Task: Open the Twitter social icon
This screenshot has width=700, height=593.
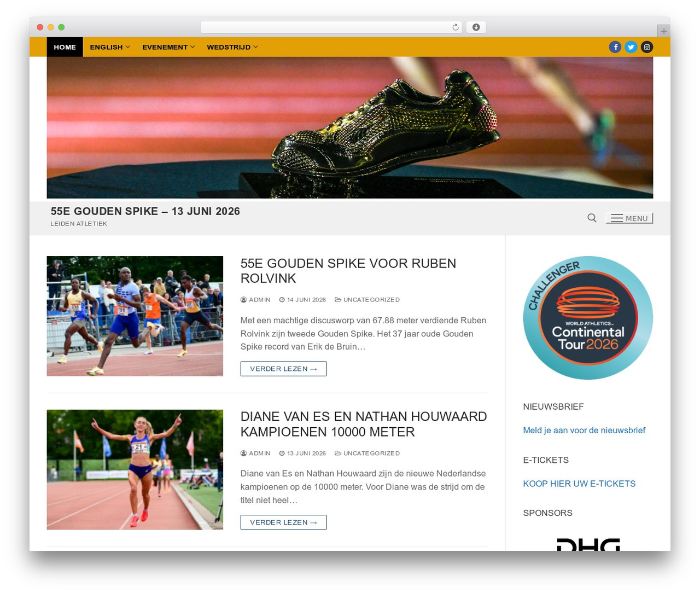Action: tap(631, 47)
